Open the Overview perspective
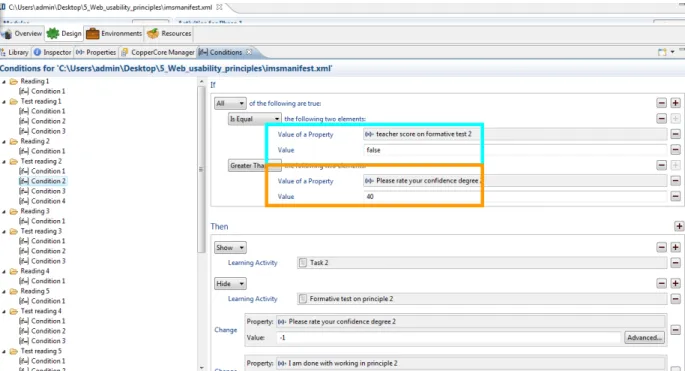 tap(23, 33)
